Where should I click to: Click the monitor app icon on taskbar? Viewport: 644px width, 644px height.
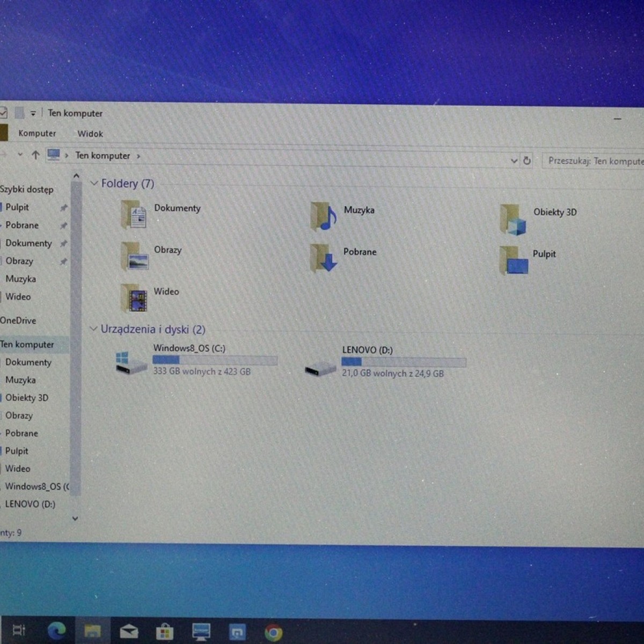pyautogui.click(x=201, y=632)
